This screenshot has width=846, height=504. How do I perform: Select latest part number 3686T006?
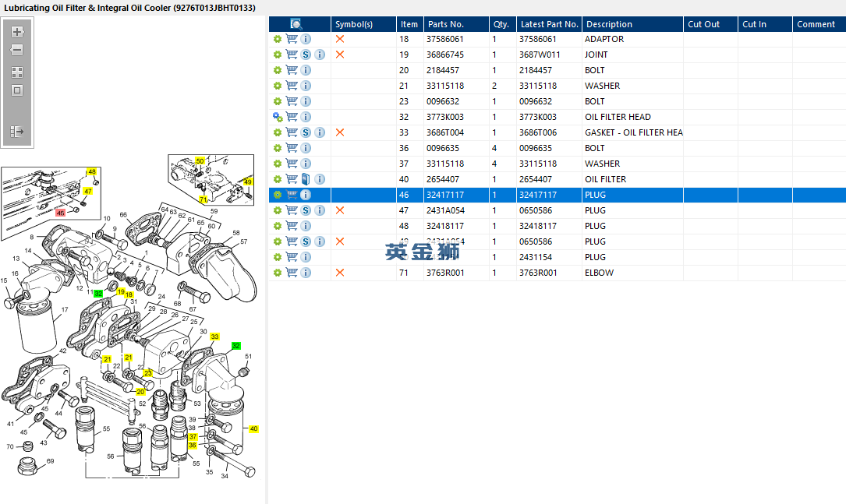coord(538,132)
